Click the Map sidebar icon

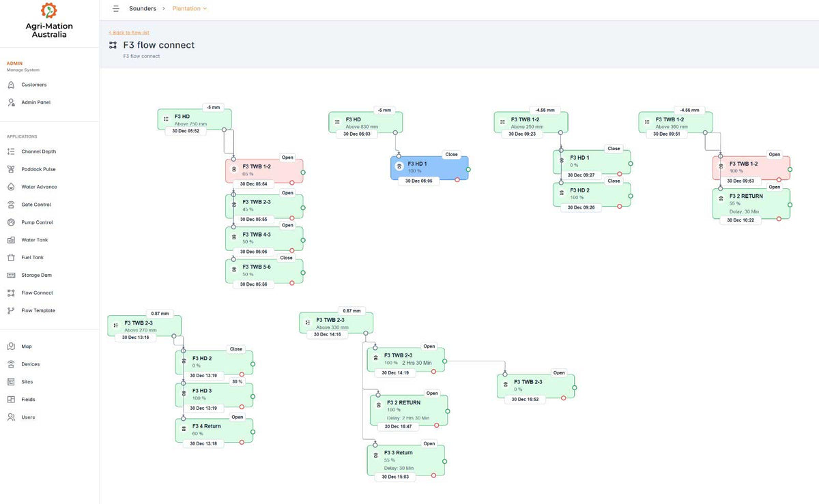coord(11,346)
